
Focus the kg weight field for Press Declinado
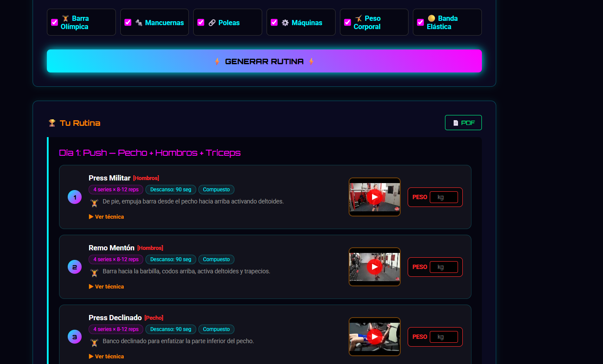click(444, 337)
